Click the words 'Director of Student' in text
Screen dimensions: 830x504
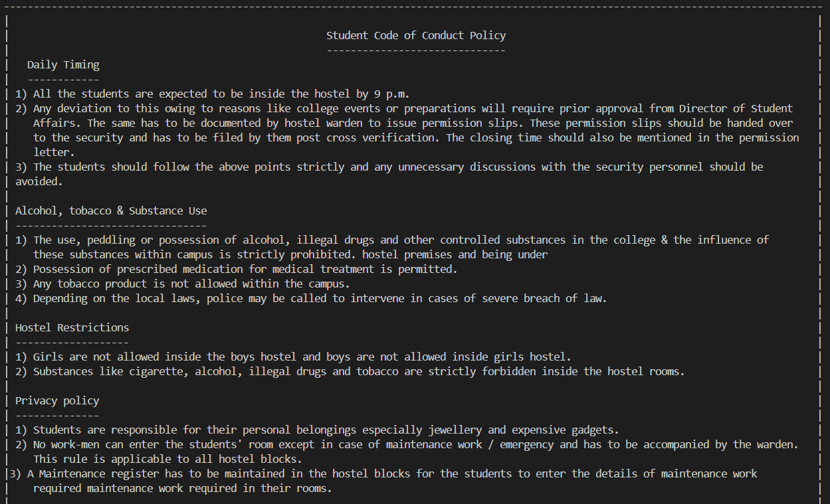[736, 109]
